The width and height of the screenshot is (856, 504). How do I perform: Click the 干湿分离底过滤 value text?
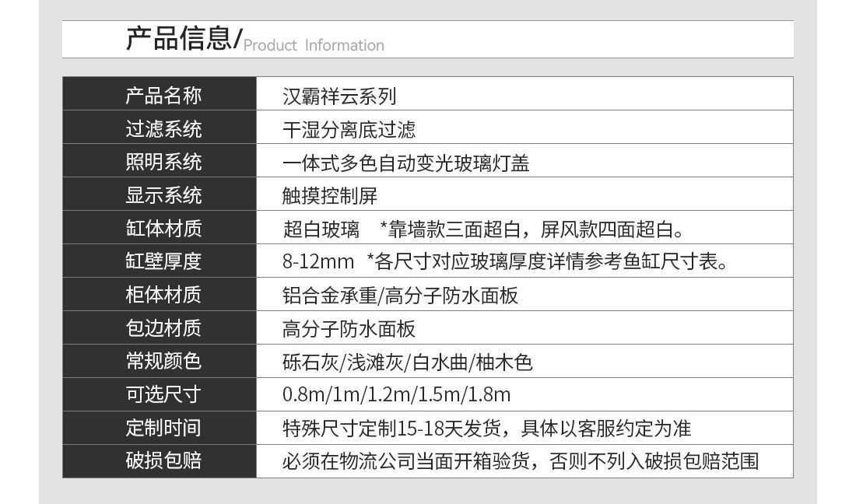click(349, 130)
